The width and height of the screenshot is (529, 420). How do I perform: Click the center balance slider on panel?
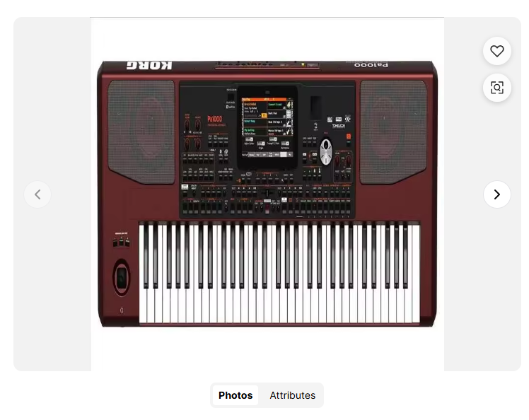(x=267, y=193)
